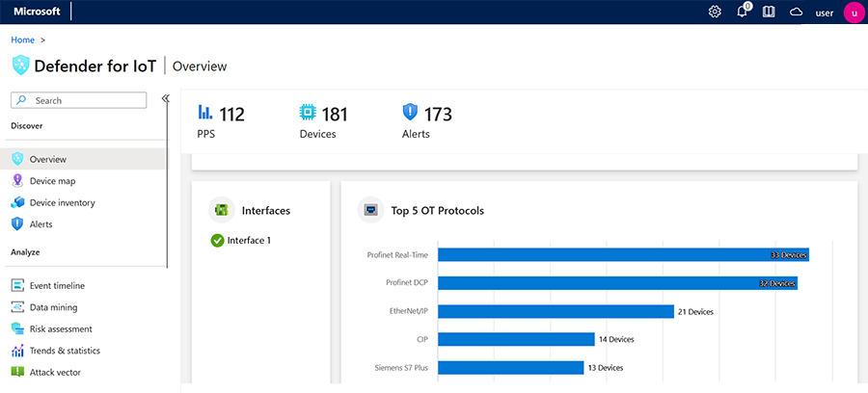Screen dimensions: 868x393
Task: Click the Top 5 OT Protocols icon
Action: [x=371, y=211]
